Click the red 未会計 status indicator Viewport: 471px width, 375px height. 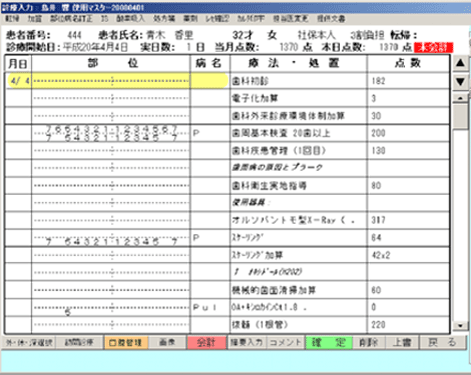point(433,47)
